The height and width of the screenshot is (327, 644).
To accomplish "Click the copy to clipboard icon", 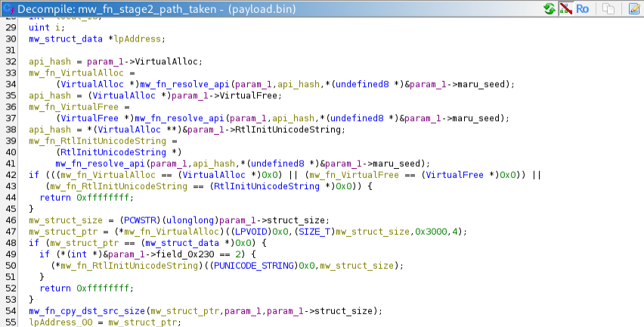I will (608, 8).
